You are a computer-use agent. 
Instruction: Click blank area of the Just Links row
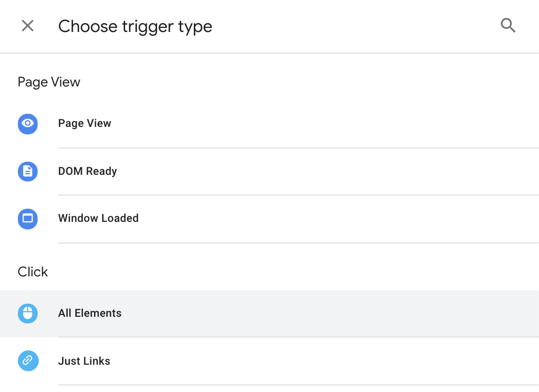pyautogui.click(x=329, y=361)
